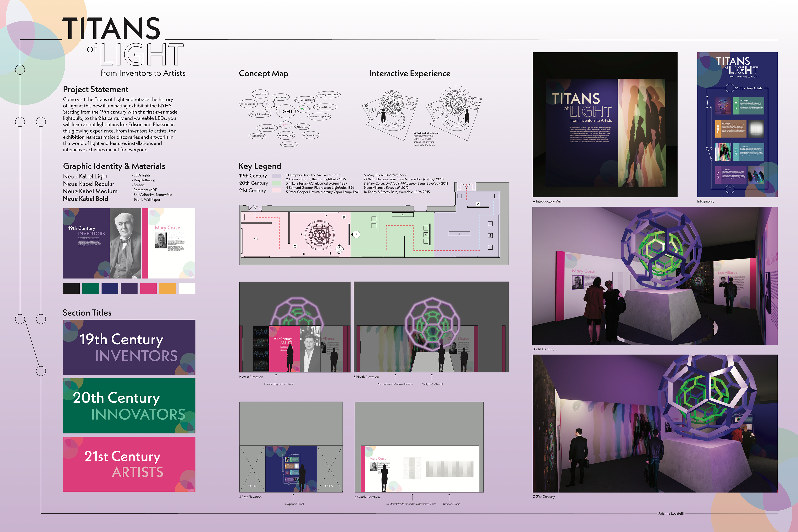Click the "Section Titles" heading
The image size is (798, 532).
87,313
